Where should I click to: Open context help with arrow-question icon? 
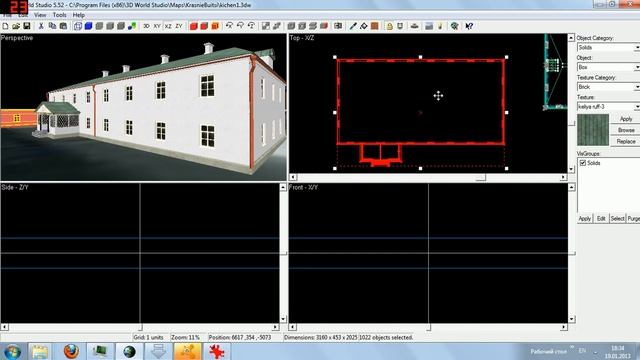coord(469,26)
